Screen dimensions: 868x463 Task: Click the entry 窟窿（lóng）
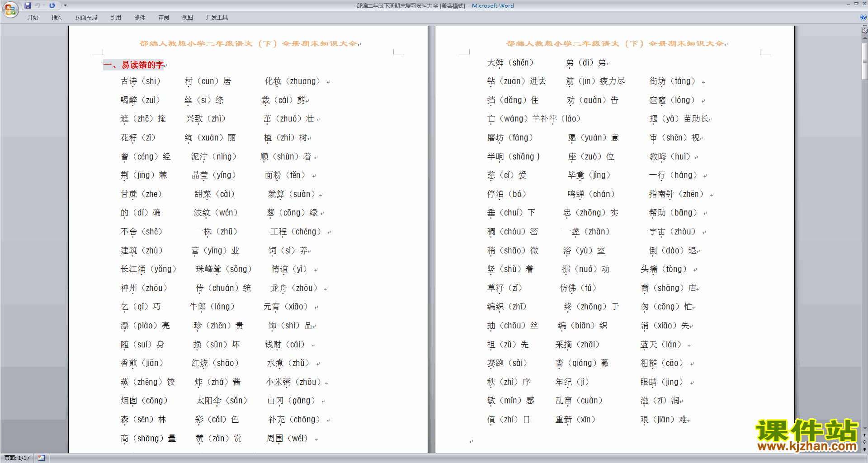(x=672, y=100)
